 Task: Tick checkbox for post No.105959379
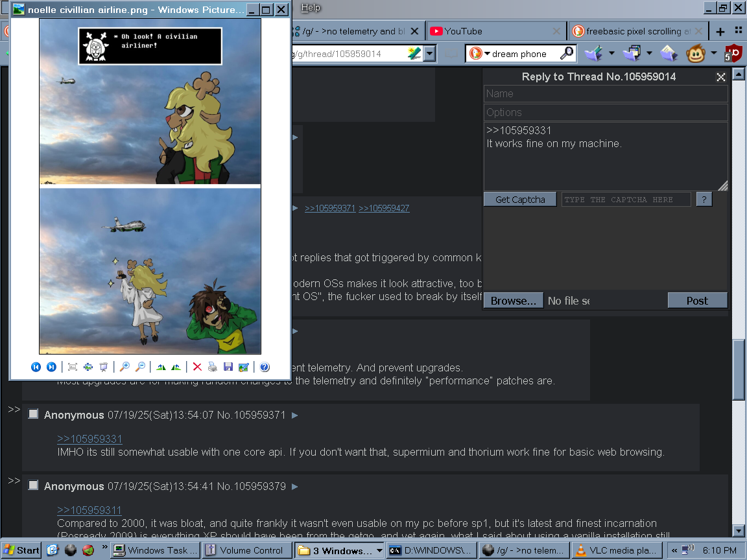(33, 485)
